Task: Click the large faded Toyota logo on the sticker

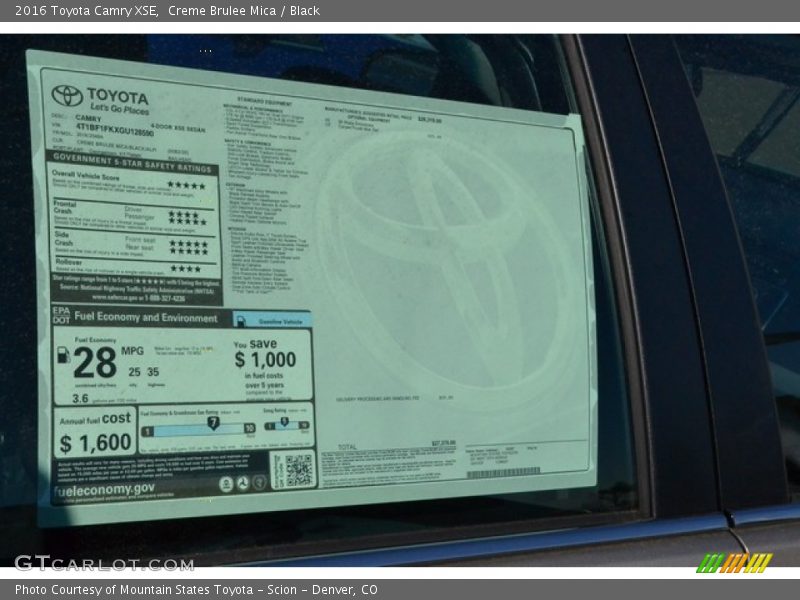Action: click(x=444, y=268)
